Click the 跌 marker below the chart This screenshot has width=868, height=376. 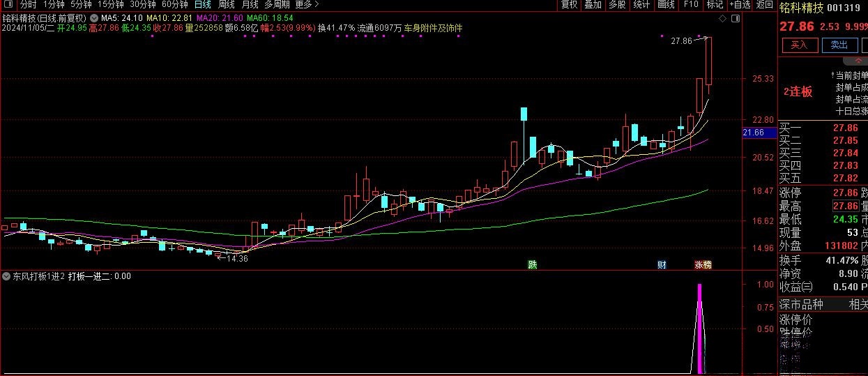533,264
